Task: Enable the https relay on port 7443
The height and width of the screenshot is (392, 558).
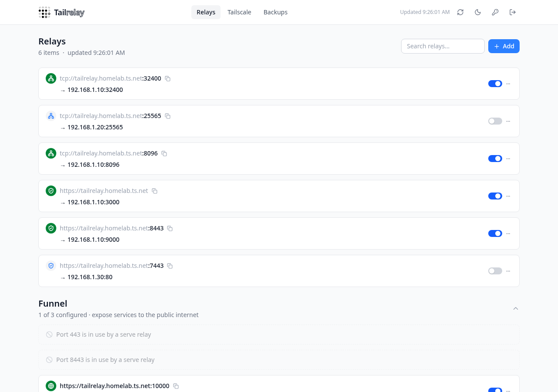Action: coord(495,271)
